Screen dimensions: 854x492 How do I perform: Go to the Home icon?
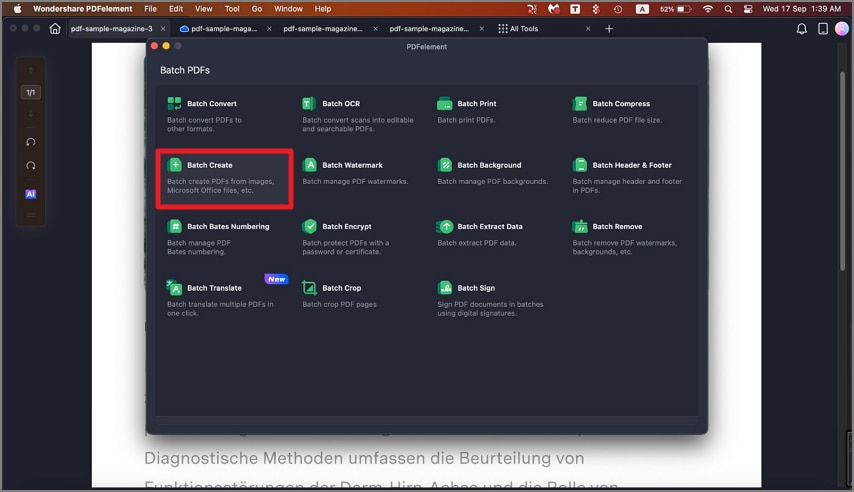[x=54, y=28]
